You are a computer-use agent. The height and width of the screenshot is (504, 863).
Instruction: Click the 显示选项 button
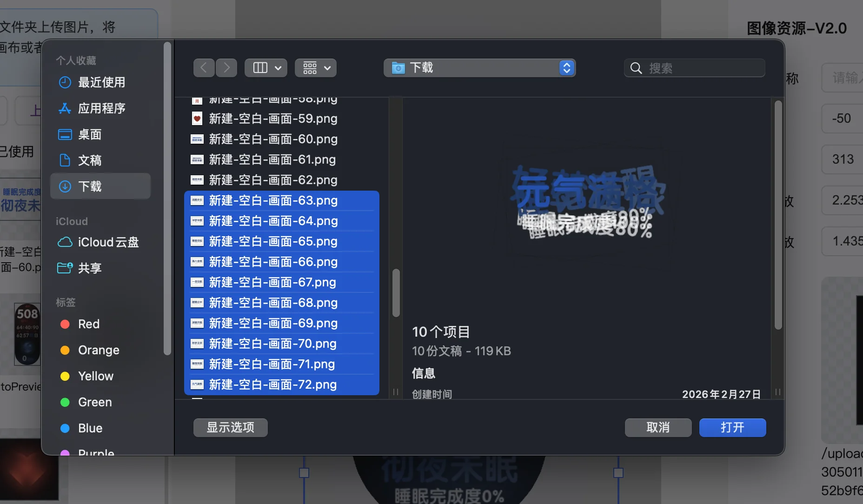[230, 427]
